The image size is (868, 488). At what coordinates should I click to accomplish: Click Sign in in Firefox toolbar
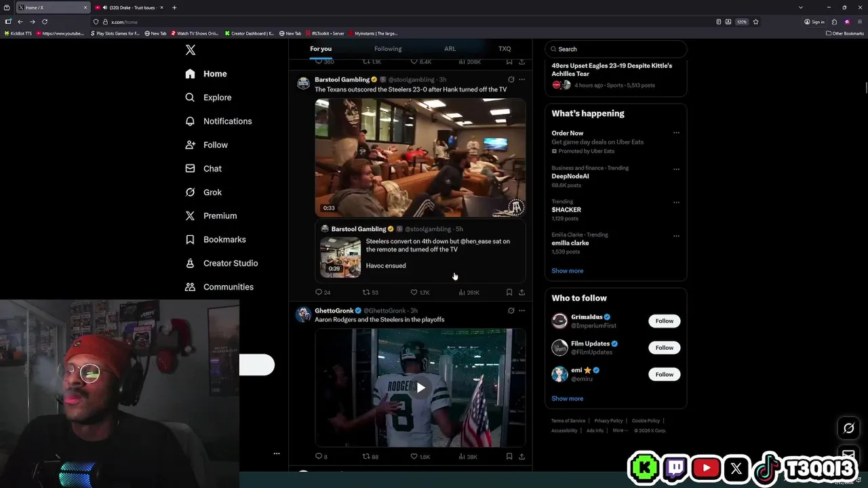[x=814, y=22]
